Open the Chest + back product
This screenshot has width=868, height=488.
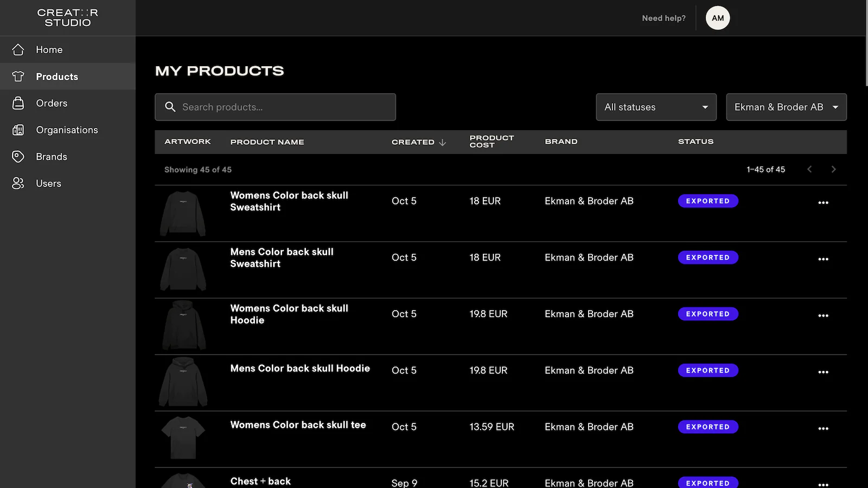point(260,481)
